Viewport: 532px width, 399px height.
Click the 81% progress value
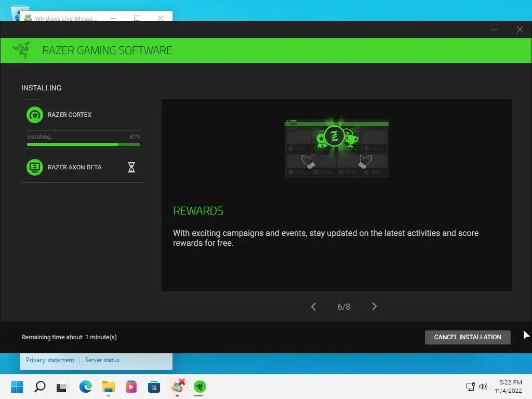135,137
